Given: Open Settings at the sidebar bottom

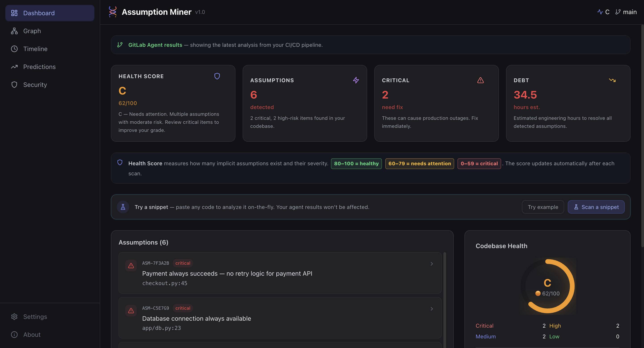Looking at the screenshot, I should click(35, 316).
